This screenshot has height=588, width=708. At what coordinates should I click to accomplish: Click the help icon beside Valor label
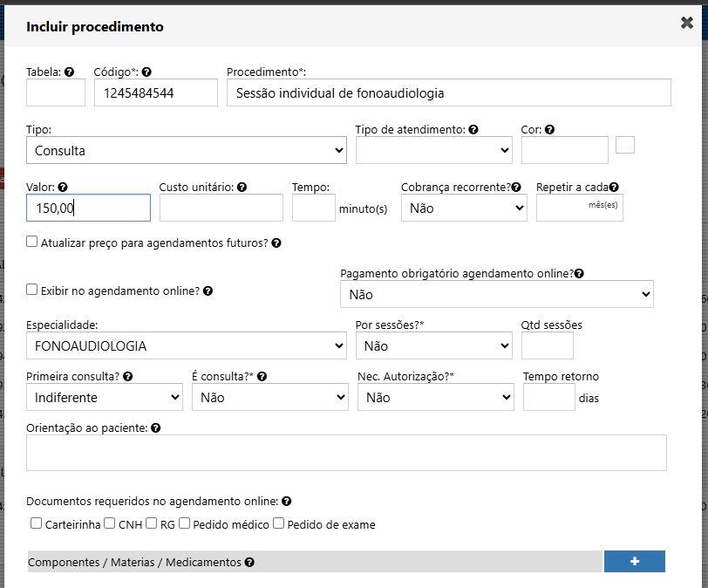coord(63,187)
